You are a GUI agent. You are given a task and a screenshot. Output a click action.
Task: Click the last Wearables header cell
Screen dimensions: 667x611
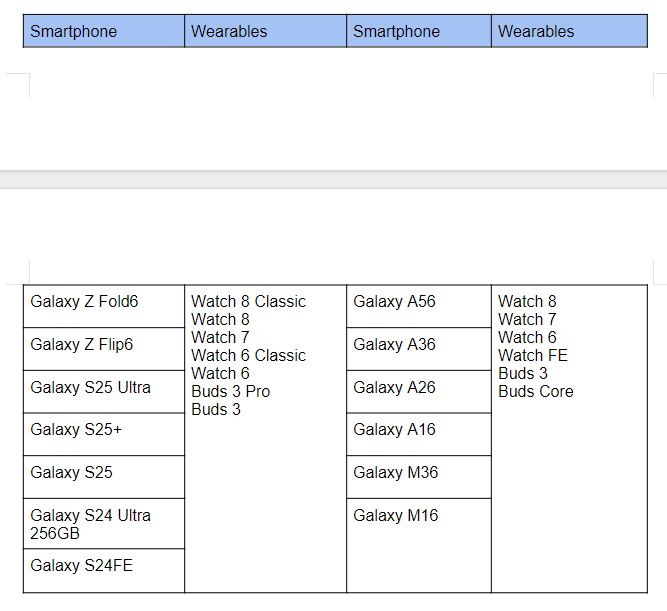(570, 31)
